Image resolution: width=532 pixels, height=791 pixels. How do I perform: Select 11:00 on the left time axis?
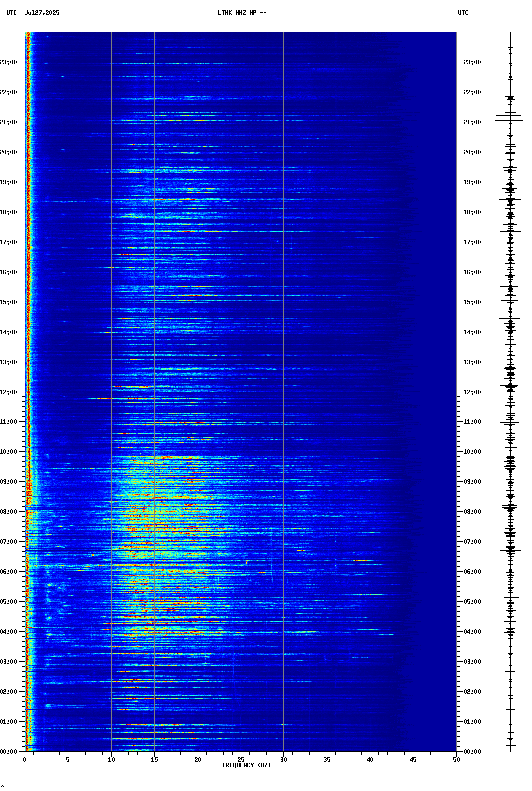point(8,422)
